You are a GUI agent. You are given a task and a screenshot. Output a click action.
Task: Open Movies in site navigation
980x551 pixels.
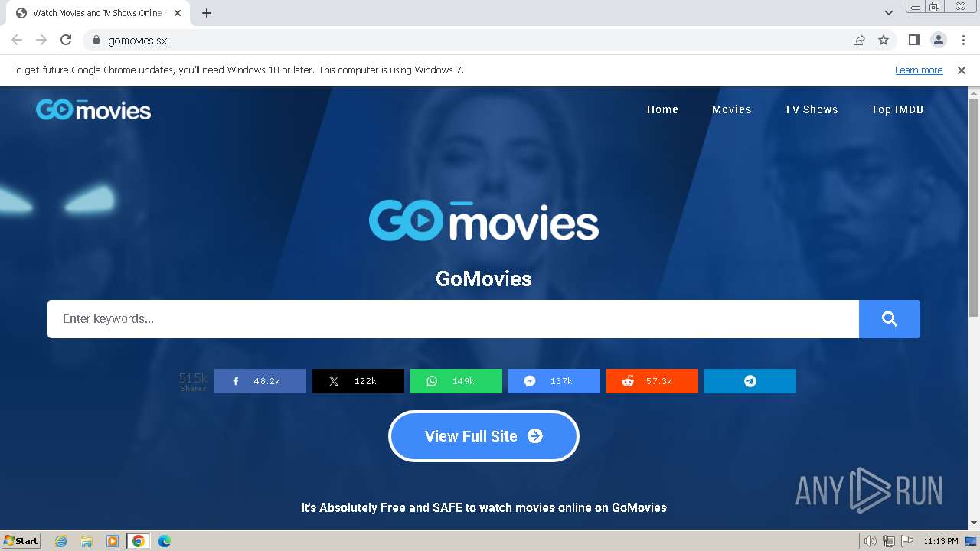tap(732, 109)
